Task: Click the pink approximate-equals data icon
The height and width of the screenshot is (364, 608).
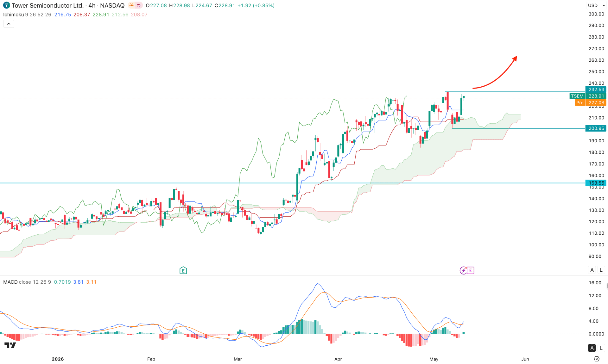Action: (139, 5)
